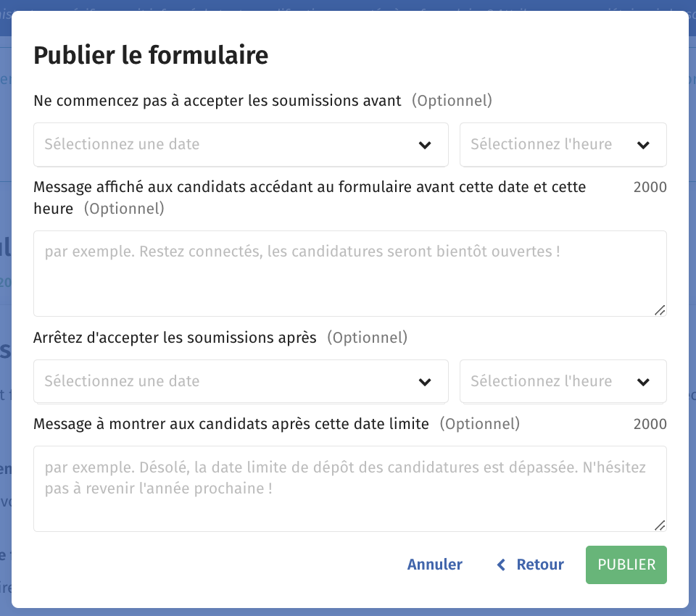
Task: Click the resize grip on the deadline message box
Action: pos(660,527)
